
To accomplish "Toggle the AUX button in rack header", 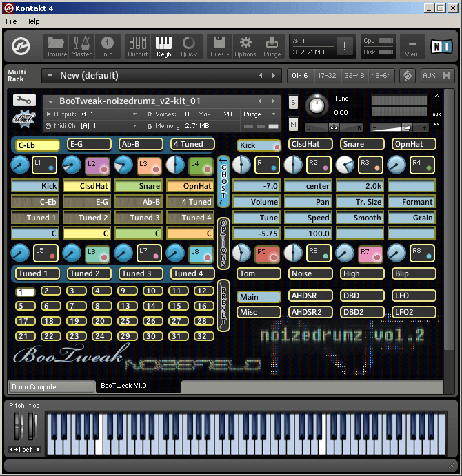I will tap(429, 76).
